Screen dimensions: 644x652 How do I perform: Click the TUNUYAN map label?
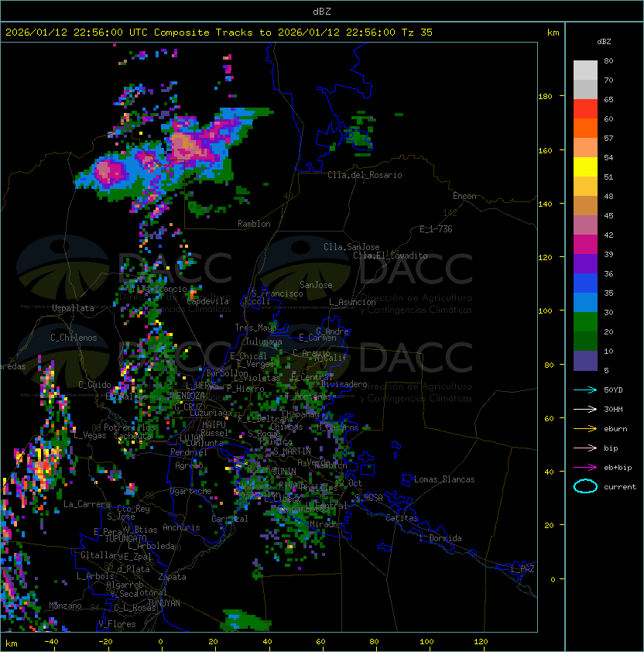point(164,603)
